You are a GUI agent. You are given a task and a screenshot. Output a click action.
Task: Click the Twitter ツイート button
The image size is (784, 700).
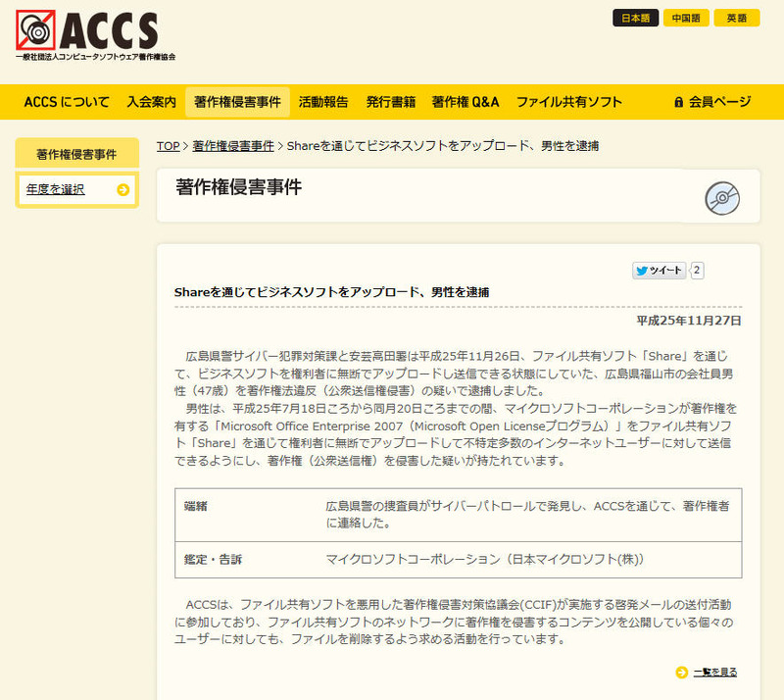click(659, 271)
